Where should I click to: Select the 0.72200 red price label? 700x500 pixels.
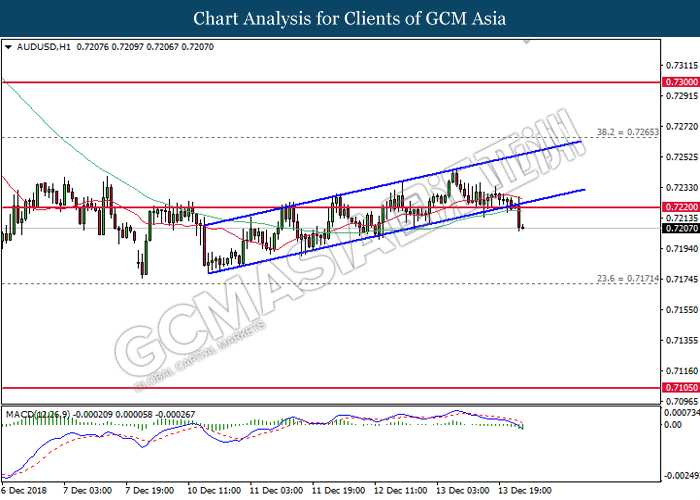(x=680, y=207)
